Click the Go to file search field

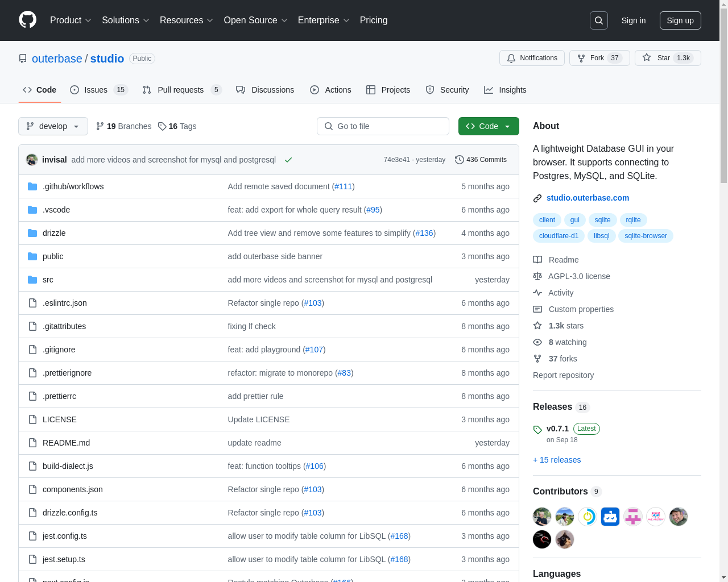click(x=383, y=126)
